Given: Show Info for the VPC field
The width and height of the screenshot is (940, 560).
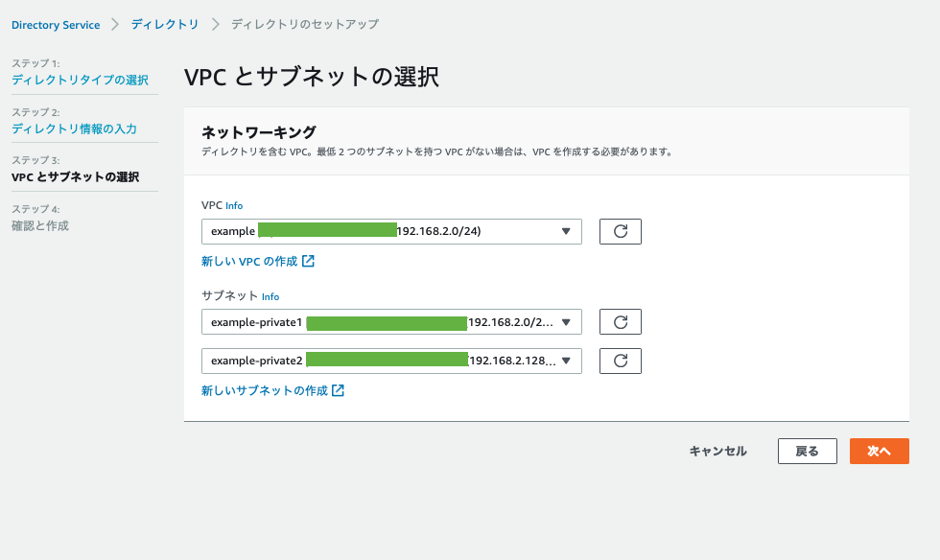Looking at the screenshot, I should 234,205.
